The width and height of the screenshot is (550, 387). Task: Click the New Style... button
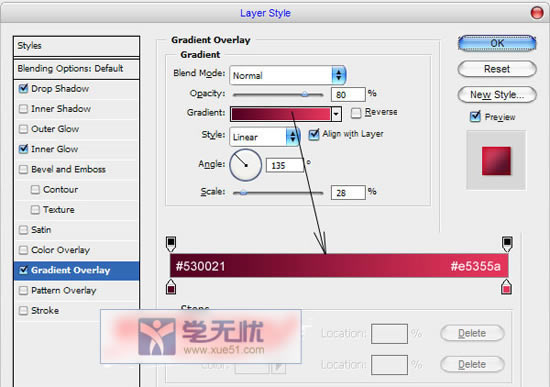(497, 95)
